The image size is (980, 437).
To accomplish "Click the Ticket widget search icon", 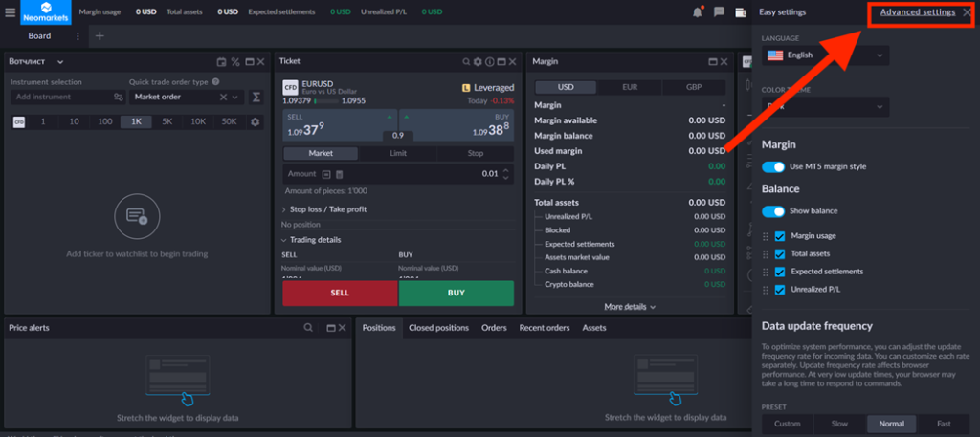I will [464, 61].
